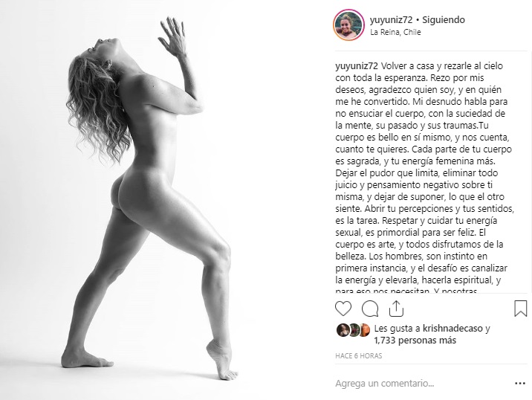Toggle the Siguiendo following status
Viewport: 532px width, 400px height.
click(443, 19)
